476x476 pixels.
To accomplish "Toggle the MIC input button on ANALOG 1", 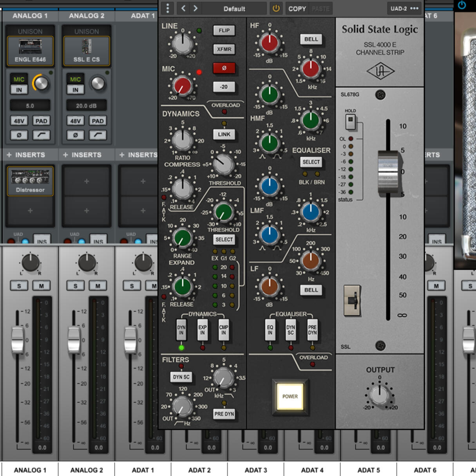I will click(19, 79).
